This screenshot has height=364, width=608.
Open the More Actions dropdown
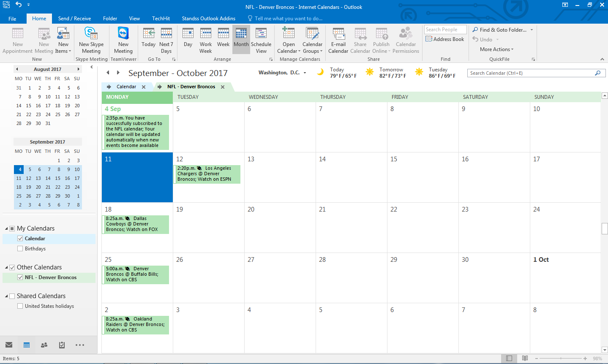497,49
